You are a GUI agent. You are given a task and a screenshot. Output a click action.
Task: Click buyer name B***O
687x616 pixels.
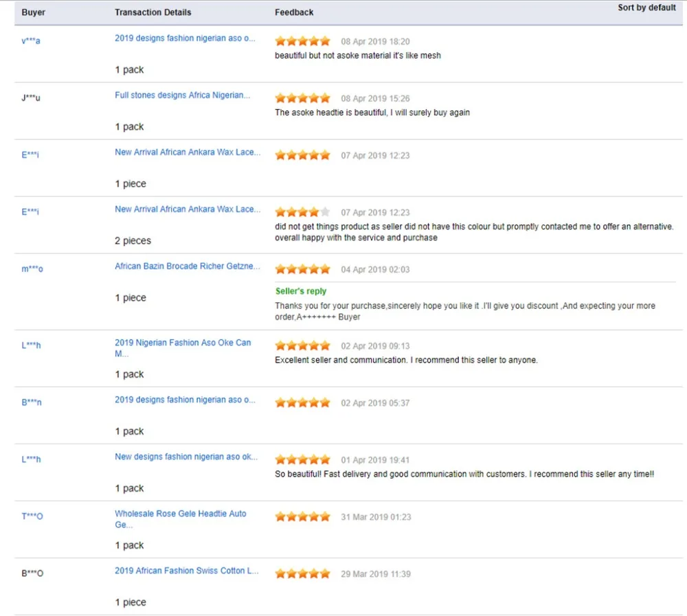[x=32, y=573]
